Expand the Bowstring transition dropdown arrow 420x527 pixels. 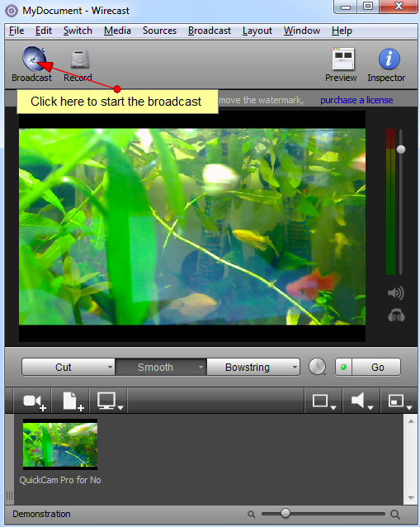click(x=295, y=367)
